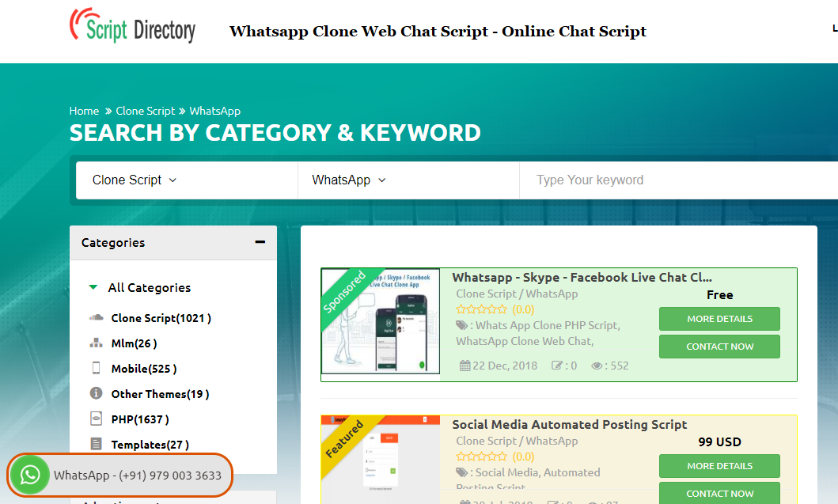Rate the Social Media script first star
838x504 pixels.
460,456
